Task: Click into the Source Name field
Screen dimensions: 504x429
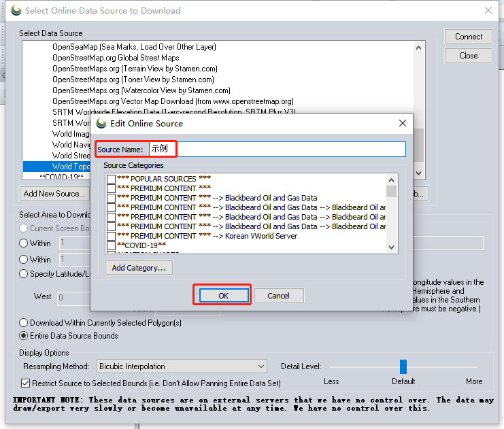Action: coord(277,149)
